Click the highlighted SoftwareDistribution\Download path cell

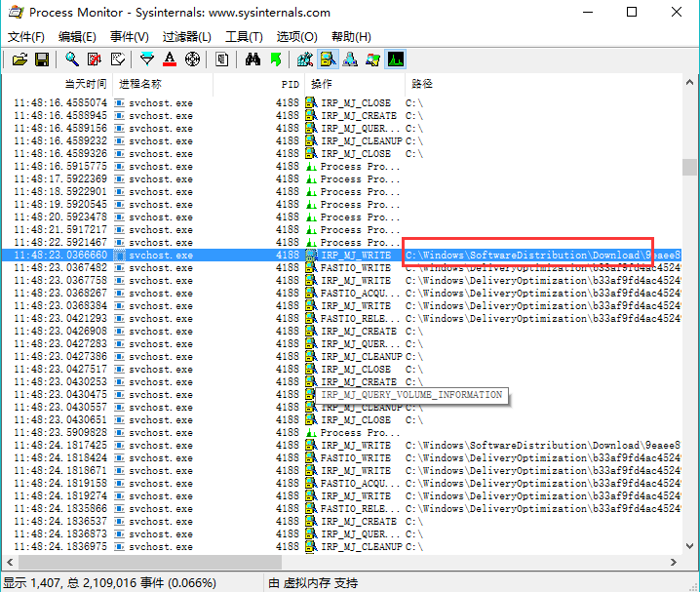coord(543,255)
